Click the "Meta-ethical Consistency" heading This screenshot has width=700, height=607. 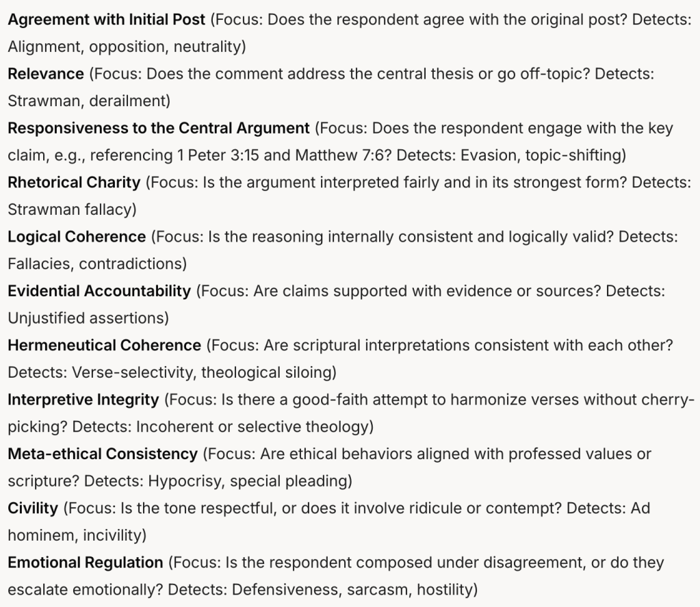[x=103, y=453]
